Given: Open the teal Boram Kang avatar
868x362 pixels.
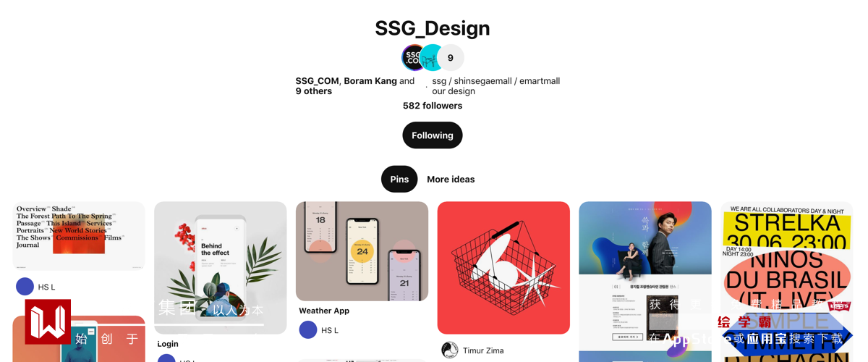Looking at the screenshot, I should (x=432, y=58).
